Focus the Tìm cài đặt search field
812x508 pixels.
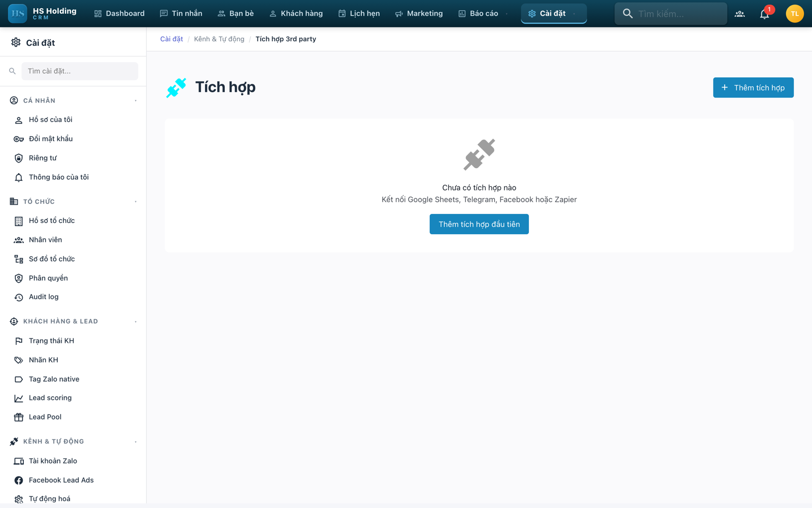point(80,71)
